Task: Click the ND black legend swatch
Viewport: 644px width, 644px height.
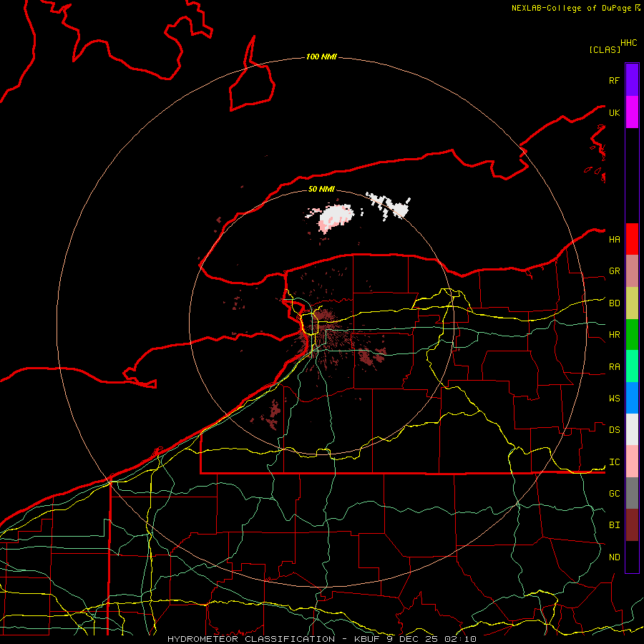Action: (632, 557)
